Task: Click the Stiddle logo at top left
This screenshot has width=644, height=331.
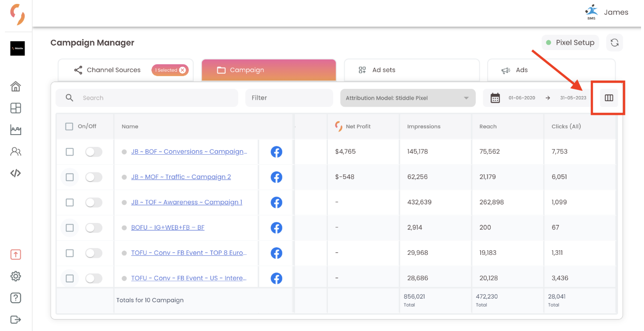Action: click(x=17, y=14)
